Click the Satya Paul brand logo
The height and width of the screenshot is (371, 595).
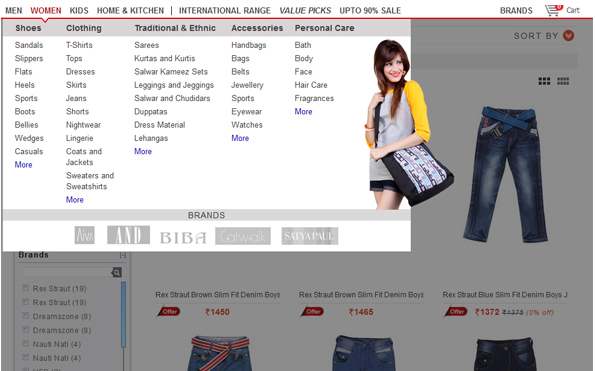[x=310, y=236]
